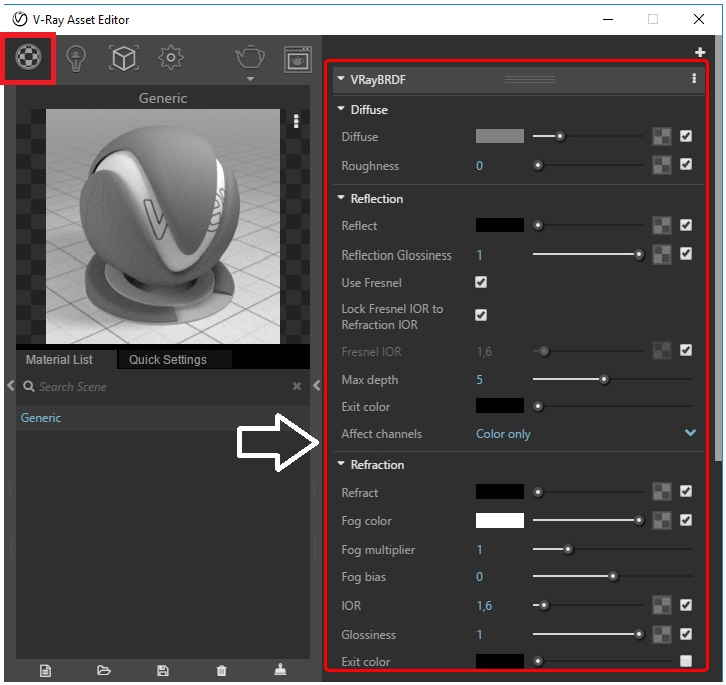Add new material file icon
Screen dimensions: 726x685
[x=45, y=670]
